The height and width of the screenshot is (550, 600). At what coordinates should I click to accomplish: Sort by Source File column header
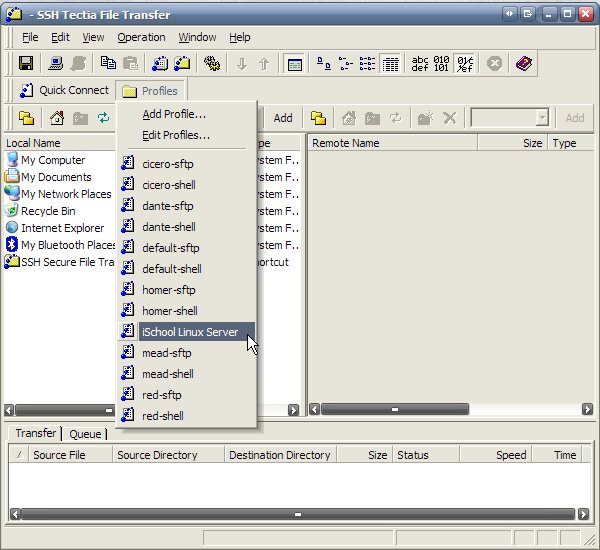(x=70, y=455)
